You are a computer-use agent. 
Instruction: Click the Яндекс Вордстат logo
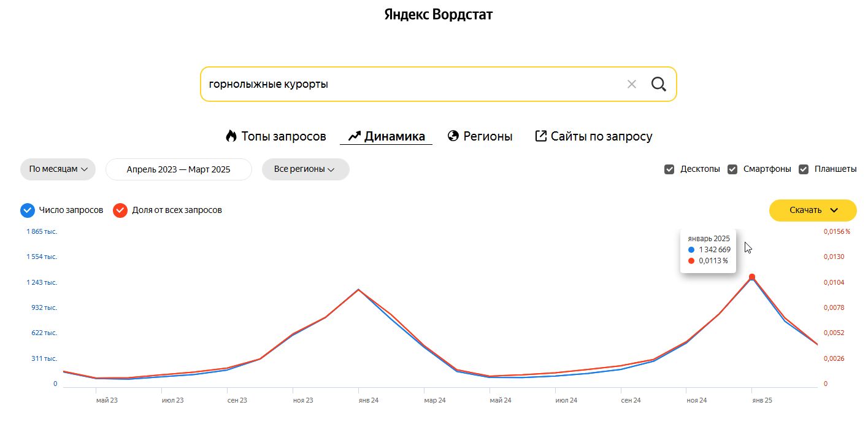(x=438, y=15)
